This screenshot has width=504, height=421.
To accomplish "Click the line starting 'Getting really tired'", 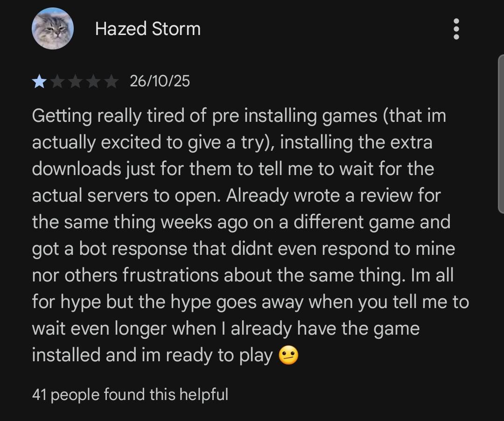I will 239,116.
